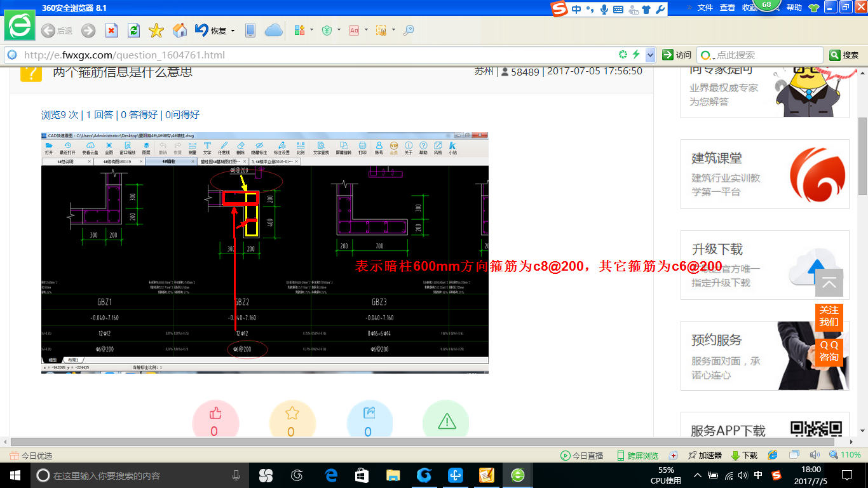Viewport: 868px width, 488px height.
Task: Click the taskbar search box 在这里输入
Action: [140, 475]
